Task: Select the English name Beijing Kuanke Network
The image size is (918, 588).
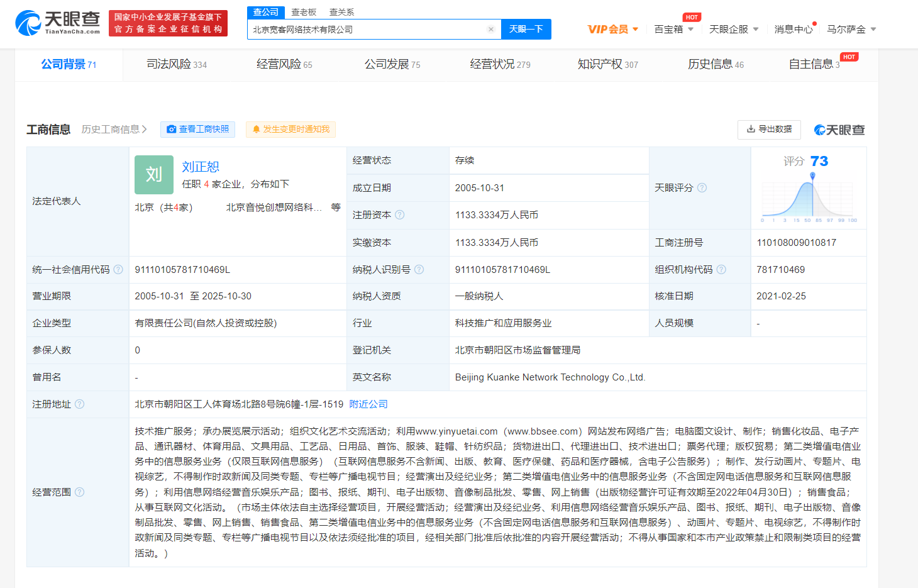Action: pos(550,377)
